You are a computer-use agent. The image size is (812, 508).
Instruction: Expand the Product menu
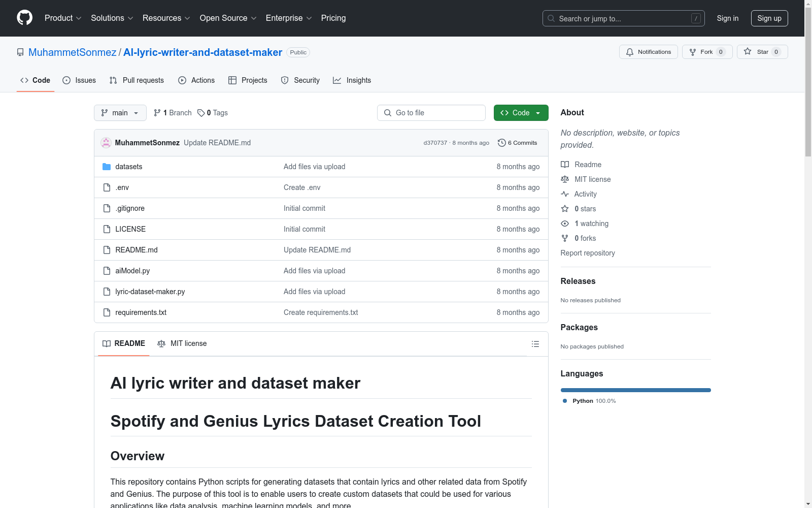[63, 18]
